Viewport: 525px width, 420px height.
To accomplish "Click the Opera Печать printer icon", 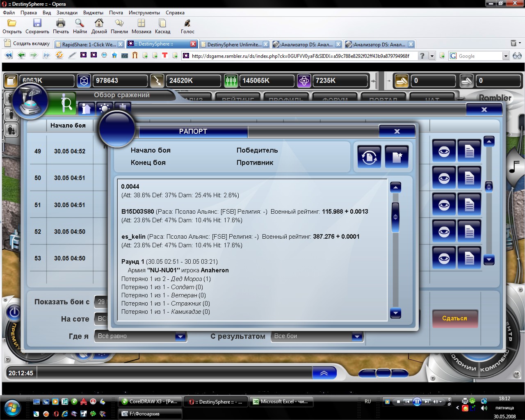I will click(x=61, y=23).
